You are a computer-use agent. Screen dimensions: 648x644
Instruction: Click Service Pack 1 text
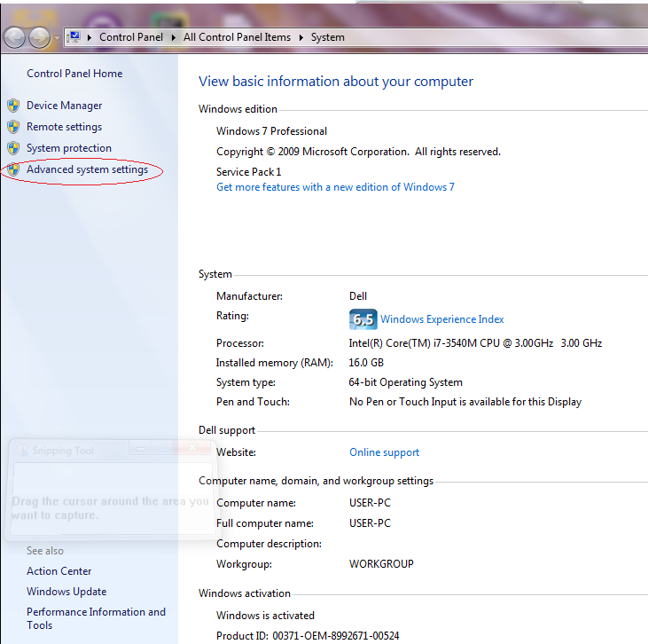point(248,172)
